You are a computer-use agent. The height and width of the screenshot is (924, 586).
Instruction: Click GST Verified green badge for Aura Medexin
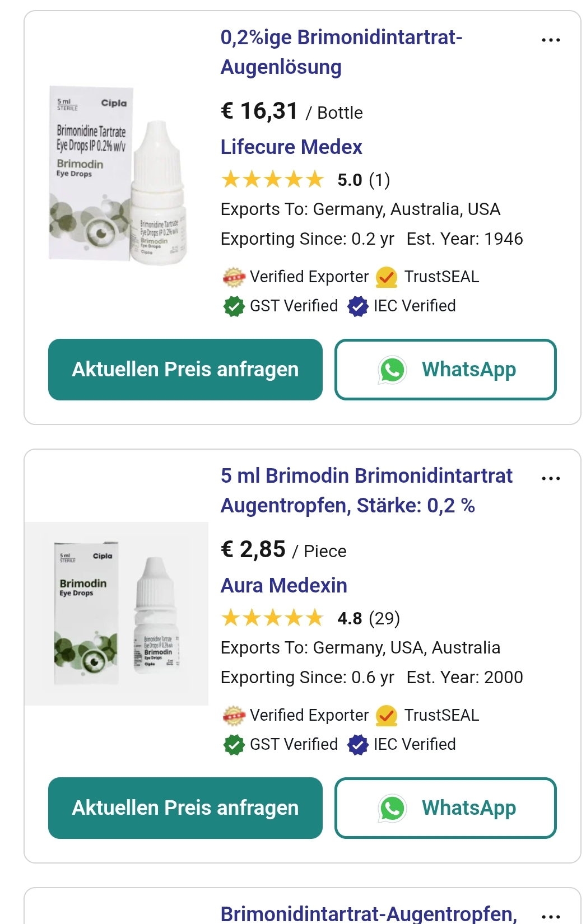tap(234, 745)
